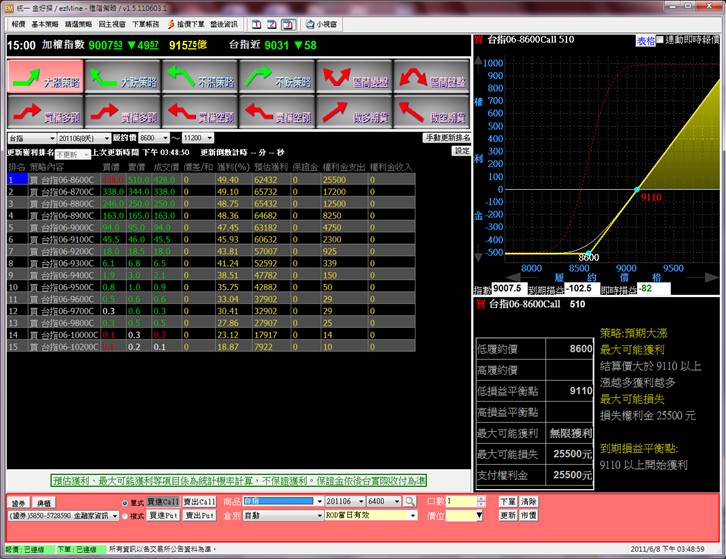Image resolution: width=726 pixels, height=559 pixels.
Task: Select the 大跌策略 strategy icon
Action: pyautogui.click(x=121, y=75)
